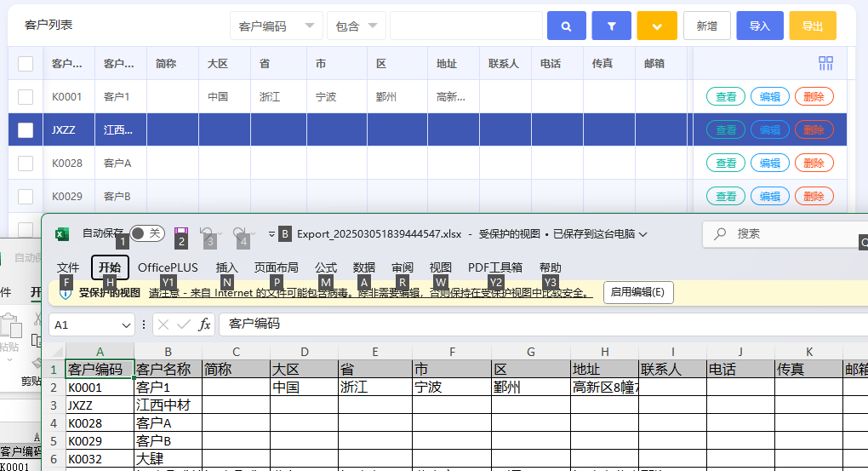Click the Excel 搜索 search box
Screen dimensions: 868x471
click(x=785, y=234)
